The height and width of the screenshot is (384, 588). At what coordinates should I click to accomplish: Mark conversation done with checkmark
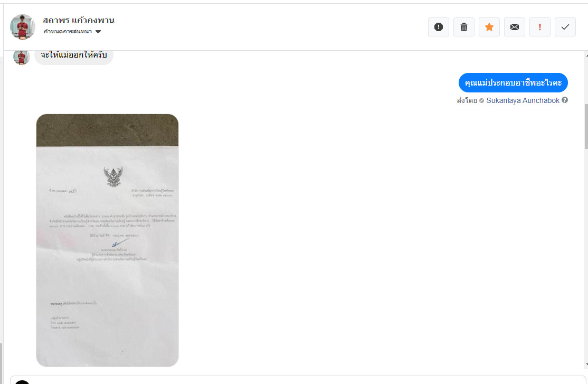[565, 27]
